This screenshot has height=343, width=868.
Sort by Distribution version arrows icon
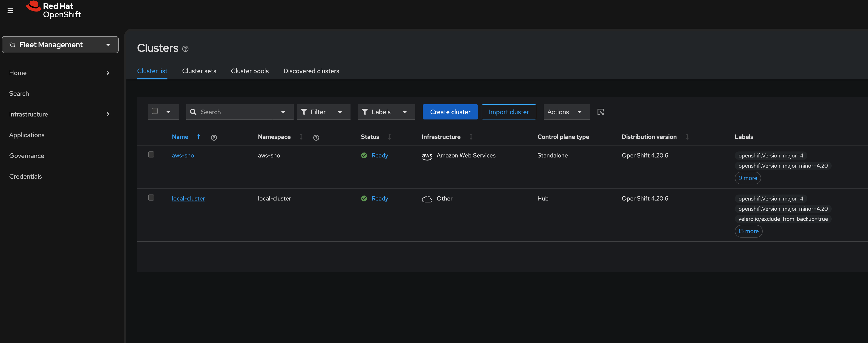click(687, 137)
